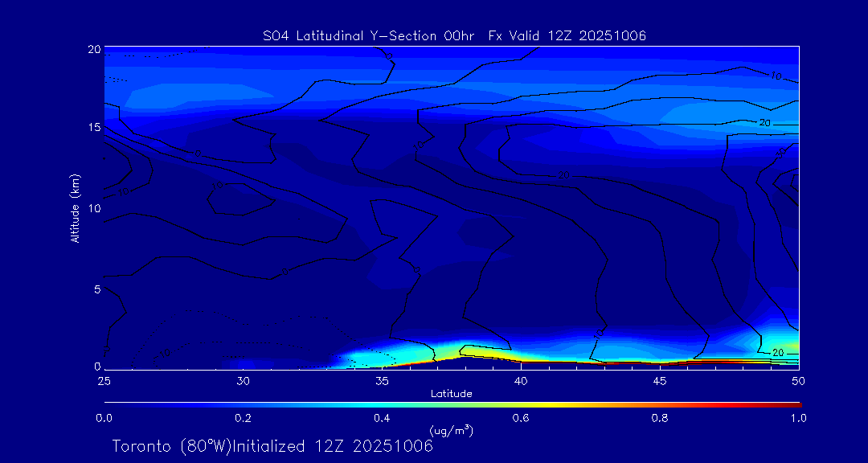868x463 pixels.
Task: Click the altitude axis tick label 5
Action: click(x=97, y=289)
